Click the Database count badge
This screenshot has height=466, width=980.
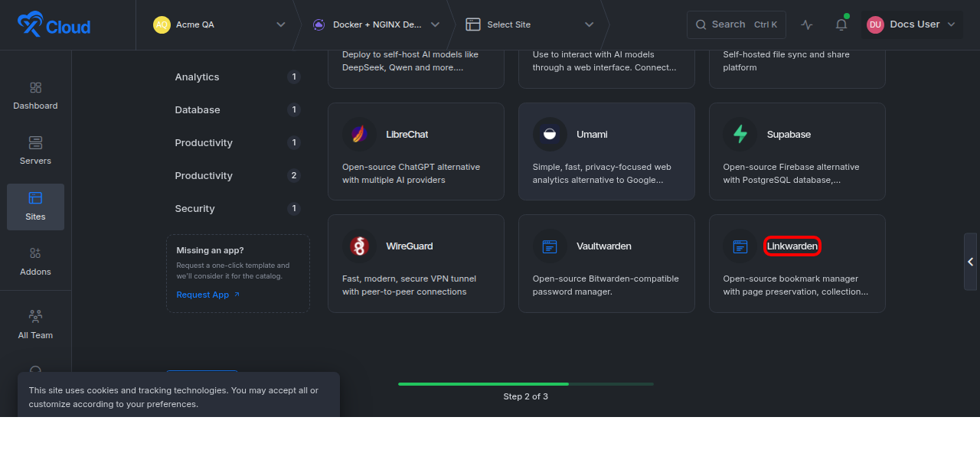click(294, 110)
